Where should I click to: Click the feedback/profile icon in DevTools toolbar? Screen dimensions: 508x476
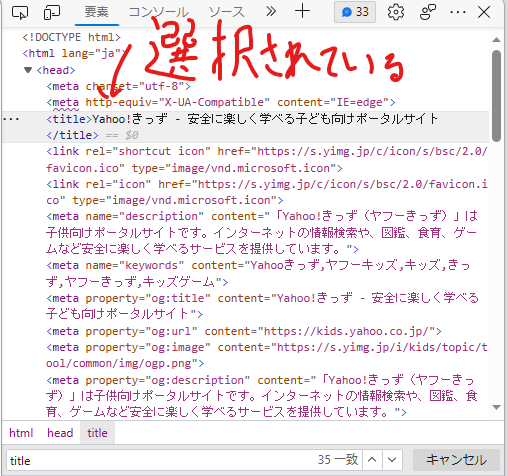coord(428,12)
